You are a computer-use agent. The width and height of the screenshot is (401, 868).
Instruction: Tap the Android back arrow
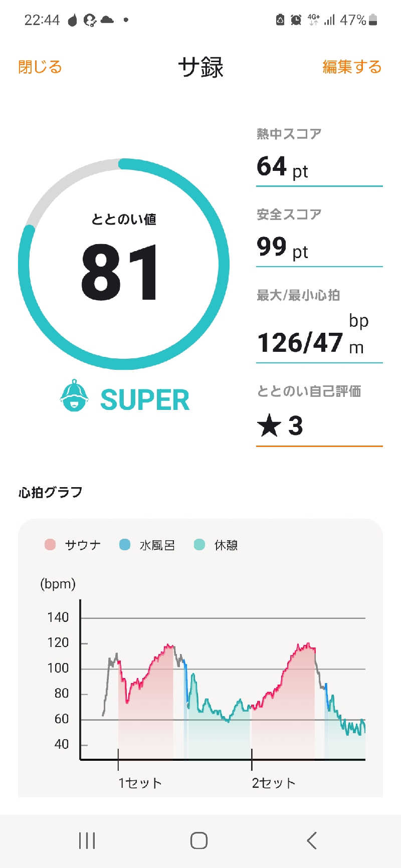(311, 840)
